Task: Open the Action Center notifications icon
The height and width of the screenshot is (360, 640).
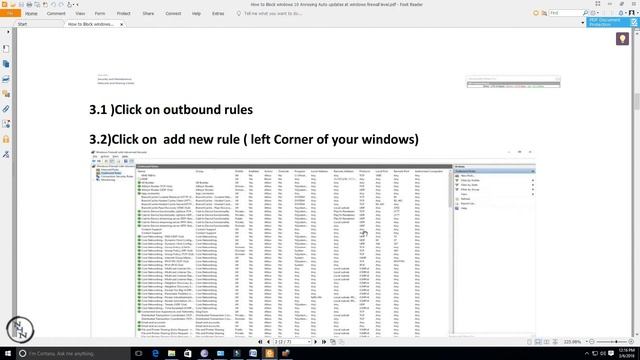Action: coord(611,353)
